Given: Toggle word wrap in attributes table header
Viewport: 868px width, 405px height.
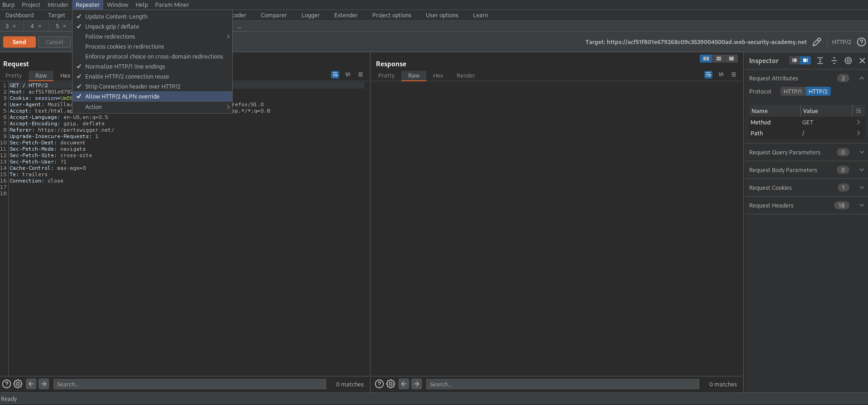Looking at the screenshot, I should (858, 111).
